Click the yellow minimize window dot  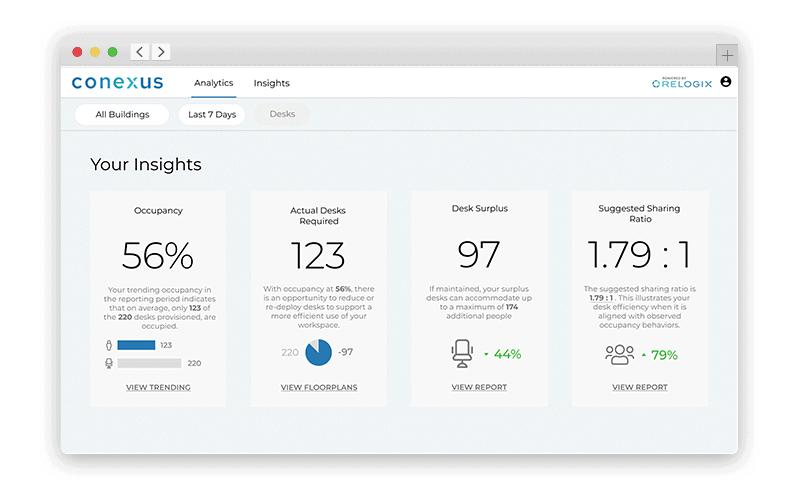95,52
